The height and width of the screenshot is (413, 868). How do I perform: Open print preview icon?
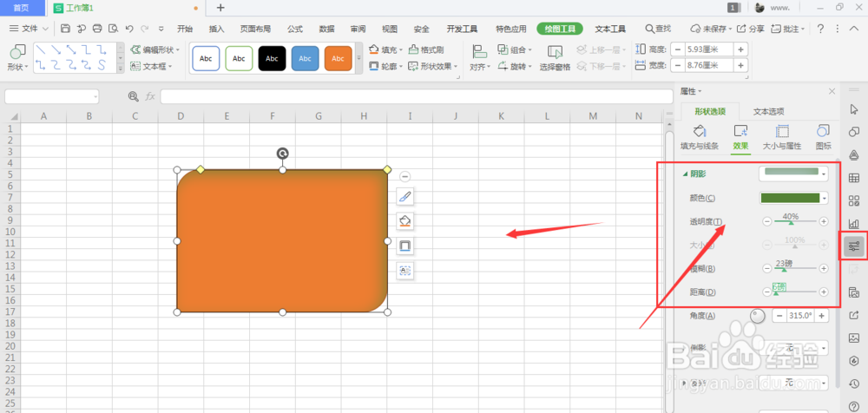[x=114, y=29]
